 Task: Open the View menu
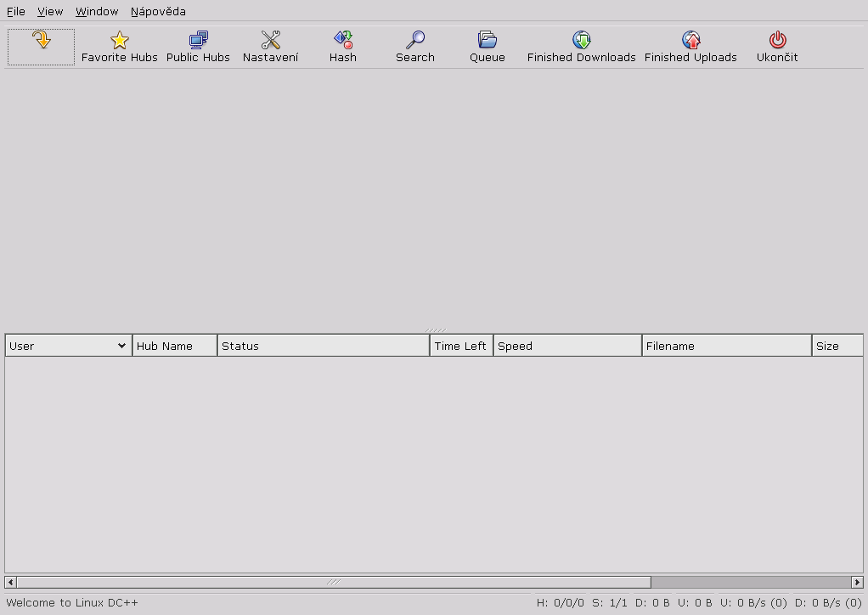[x=50, y=12]
